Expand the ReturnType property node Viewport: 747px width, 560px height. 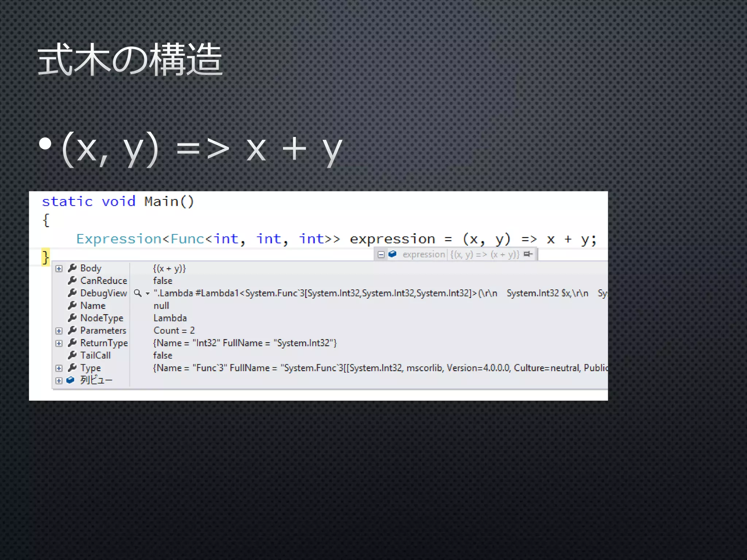(x=59, y=343)
